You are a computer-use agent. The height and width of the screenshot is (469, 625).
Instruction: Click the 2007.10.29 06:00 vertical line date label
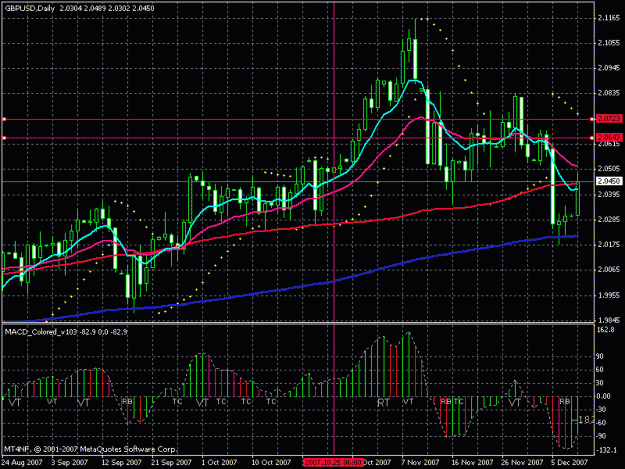(332, 463)
